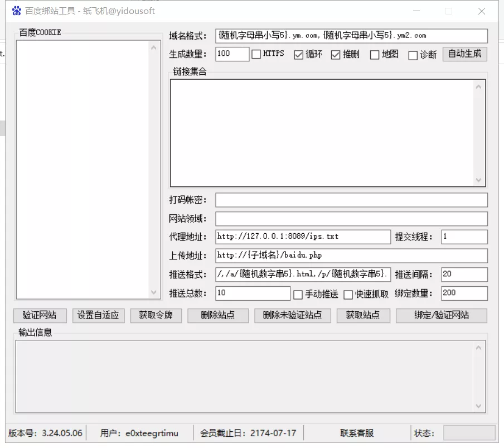The height and width of the screenshot is (448, 504).
Task: Click inside the 百度COOKIE text area
Action: (x=83, y=170)
